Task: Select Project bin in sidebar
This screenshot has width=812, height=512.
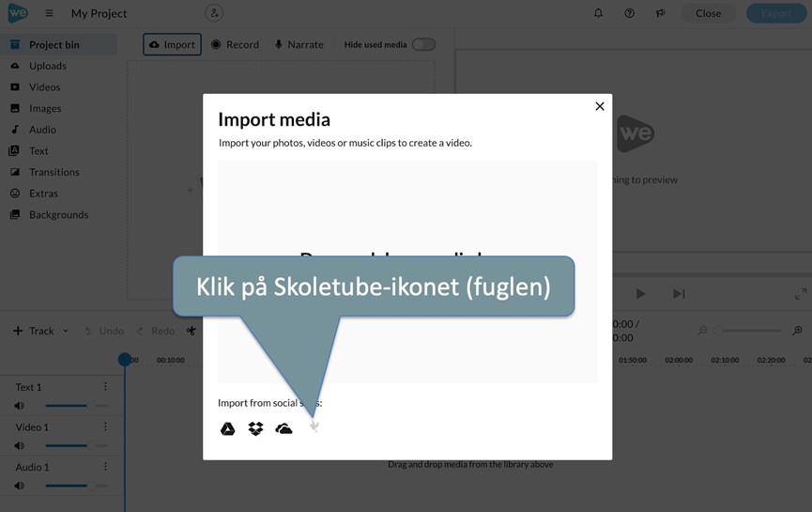Action: tap(58, 44)
